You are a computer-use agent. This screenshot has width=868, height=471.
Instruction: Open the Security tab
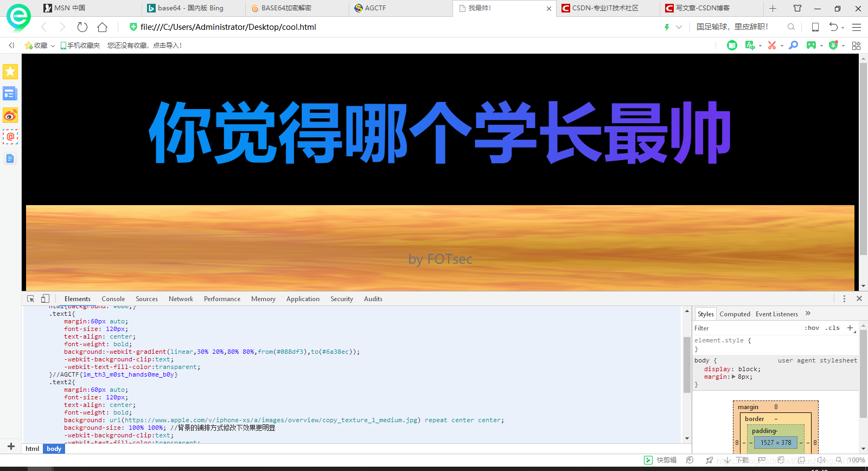pyautogui.click(x=342, y=299)
